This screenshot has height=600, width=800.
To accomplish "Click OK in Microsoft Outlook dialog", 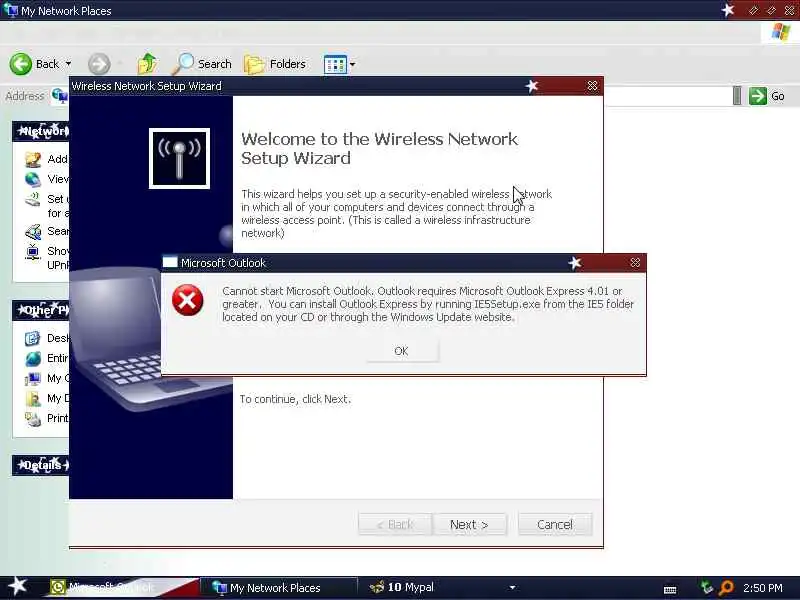I will [x=402, y=351].
